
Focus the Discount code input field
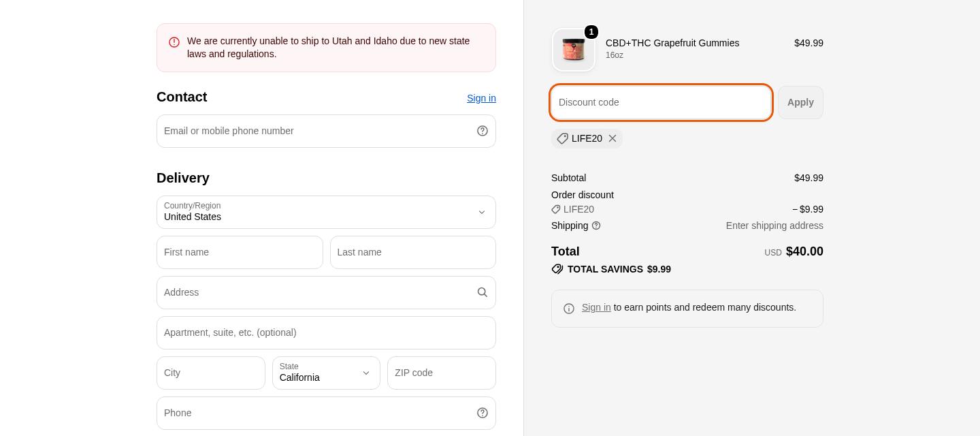pyautogui.click(x=661, y=102)
